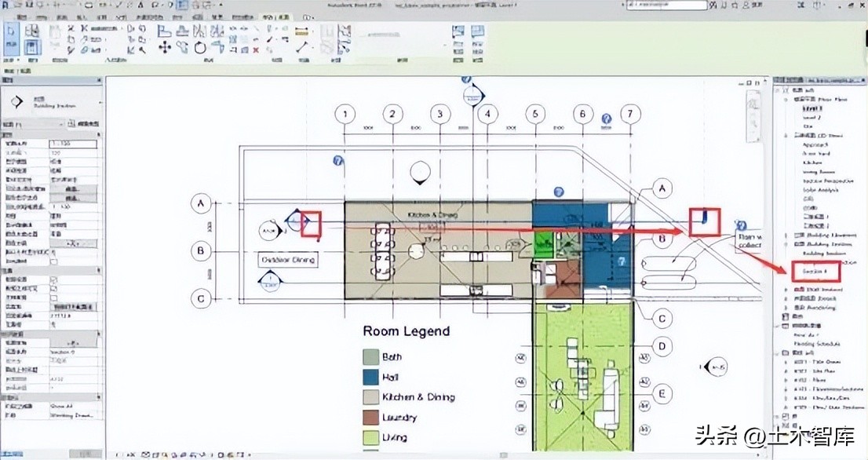This screenshot has width=868, height=460.
Task: Collapse the 3D Views node in Project Browser
Action: click(786, 135)
